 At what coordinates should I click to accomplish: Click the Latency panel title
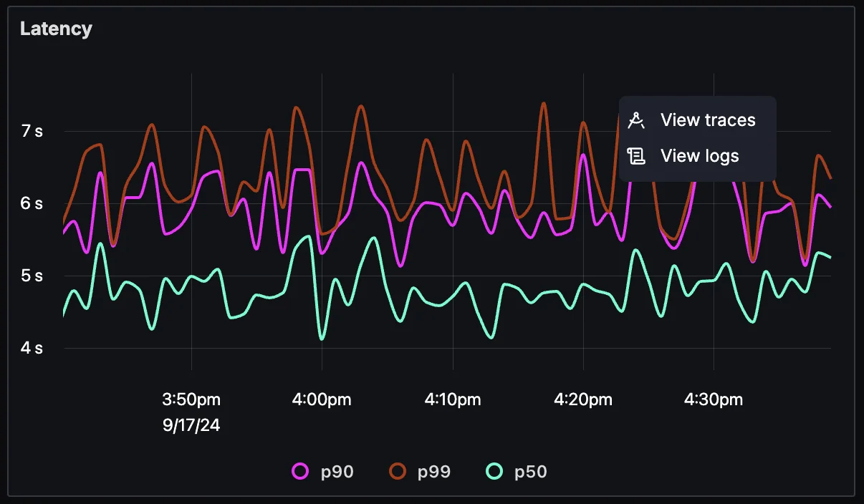click(56, 29)
